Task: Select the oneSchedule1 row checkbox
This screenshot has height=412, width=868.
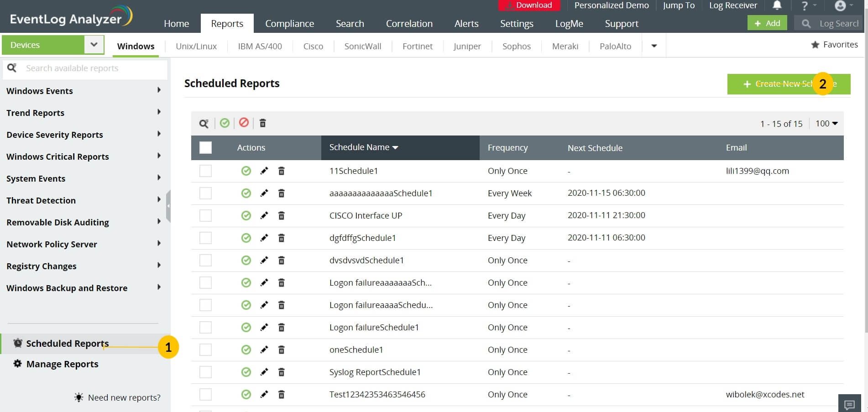Action: point(206,350)
